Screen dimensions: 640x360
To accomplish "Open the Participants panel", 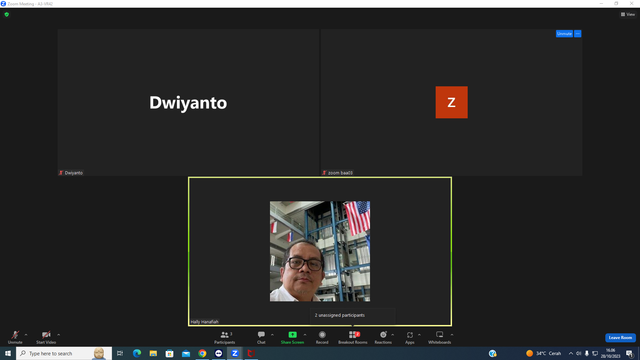I will point(224,337).
